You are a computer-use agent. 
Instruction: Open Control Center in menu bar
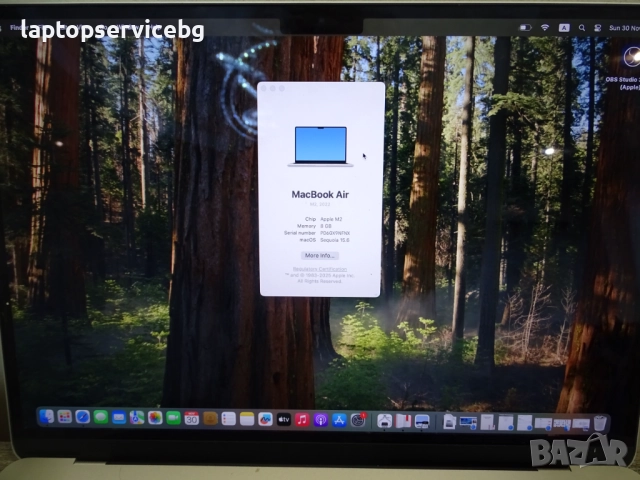(598, 28)
